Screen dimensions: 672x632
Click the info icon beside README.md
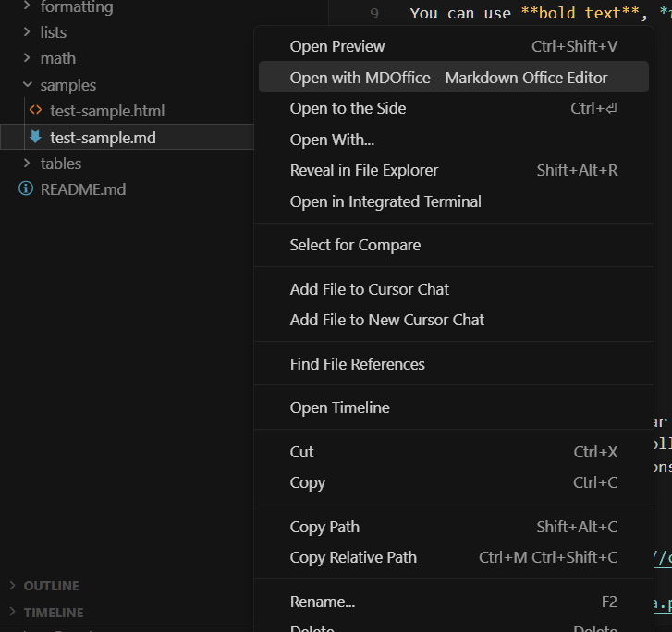[26, 188]
